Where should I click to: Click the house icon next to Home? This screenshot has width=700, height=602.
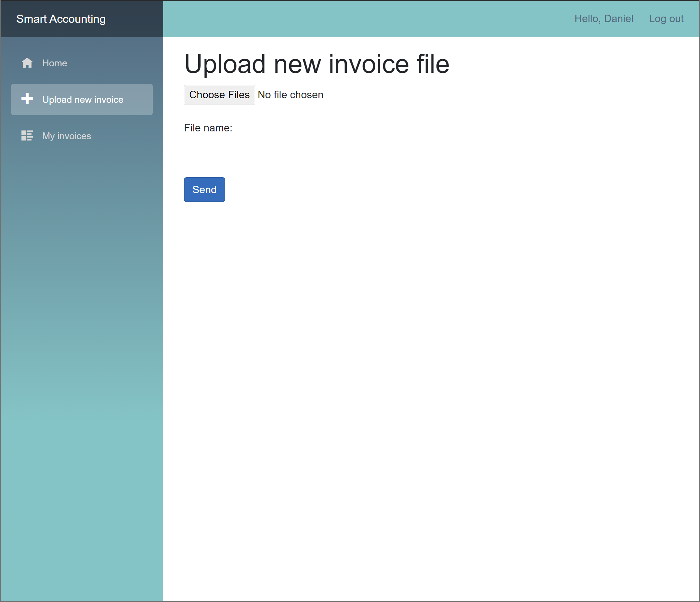27,63
